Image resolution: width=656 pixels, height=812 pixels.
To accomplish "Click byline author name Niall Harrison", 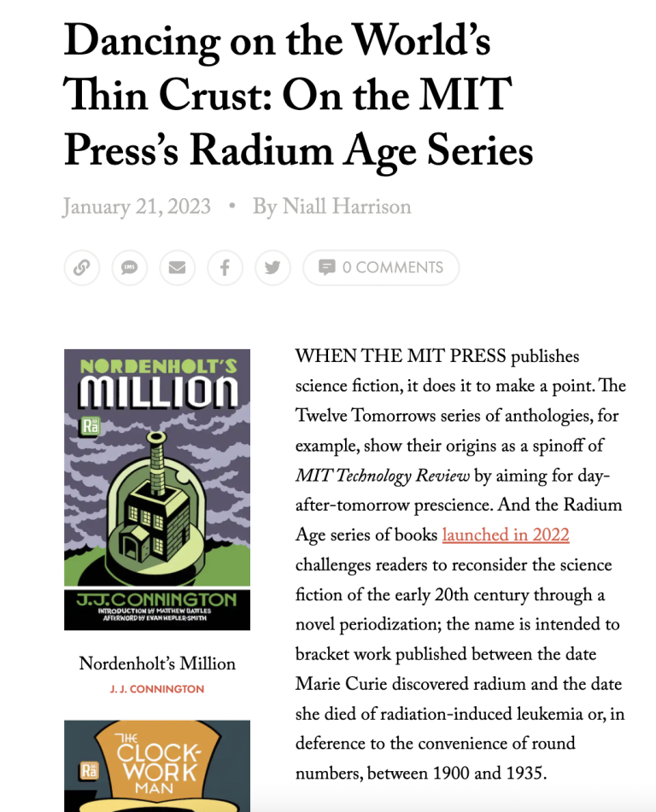I will [347, 207].
